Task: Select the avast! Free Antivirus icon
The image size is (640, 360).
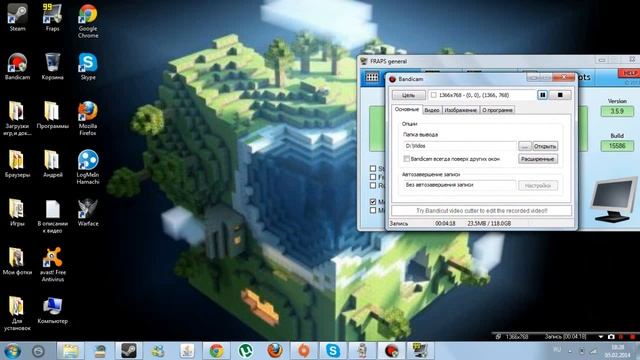Action: (x=52, y=264)
